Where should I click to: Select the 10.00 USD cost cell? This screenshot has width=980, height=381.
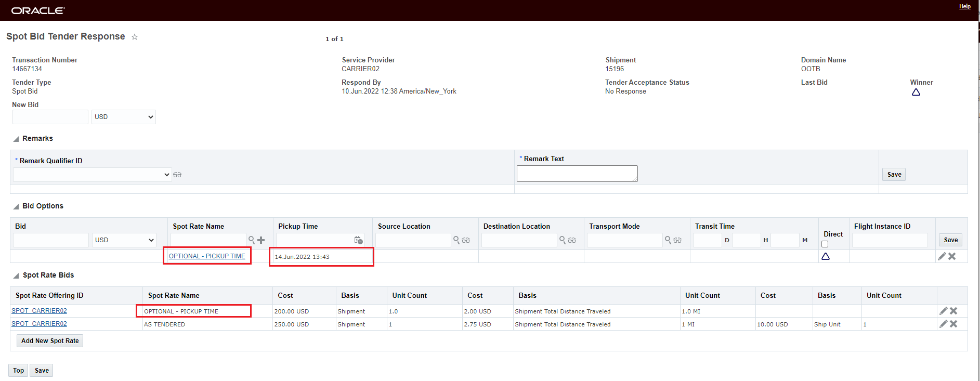[x=773, y=324]
